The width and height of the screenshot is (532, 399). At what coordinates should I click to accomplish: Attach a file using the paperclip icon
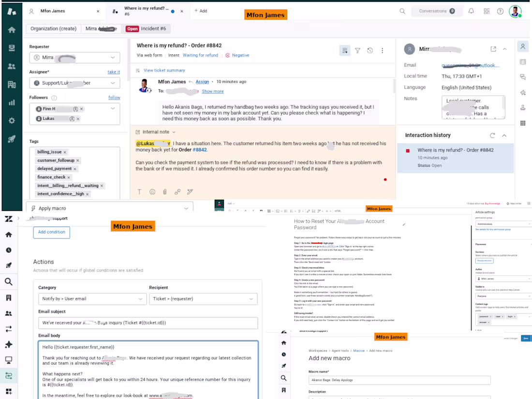pos(165,192)
